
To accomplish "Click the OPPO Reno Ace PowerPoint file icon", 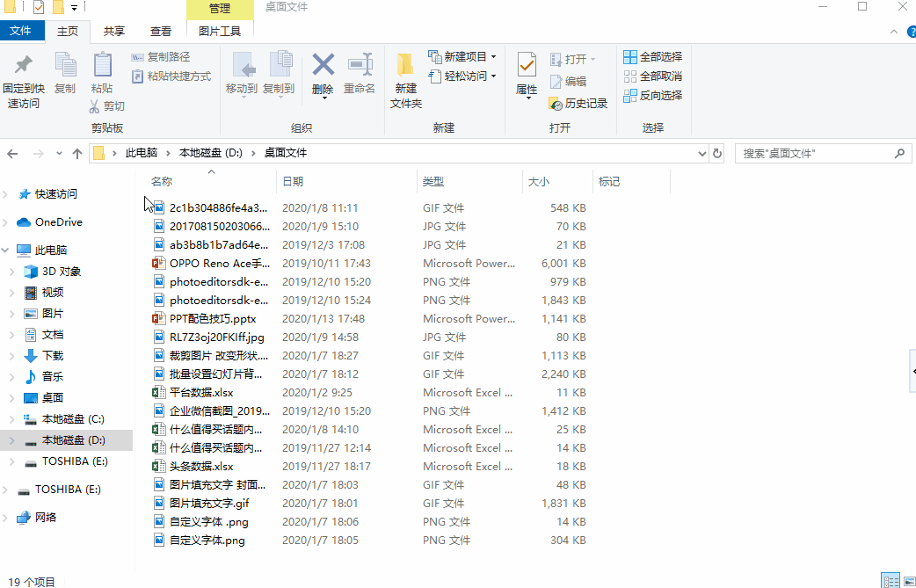I will pos(158,264).
